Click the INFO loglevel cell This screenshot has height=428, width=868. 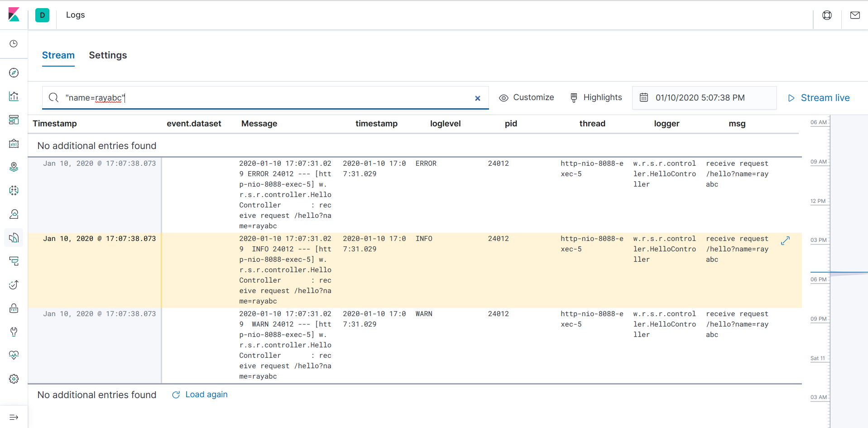(x=424, y=239)
